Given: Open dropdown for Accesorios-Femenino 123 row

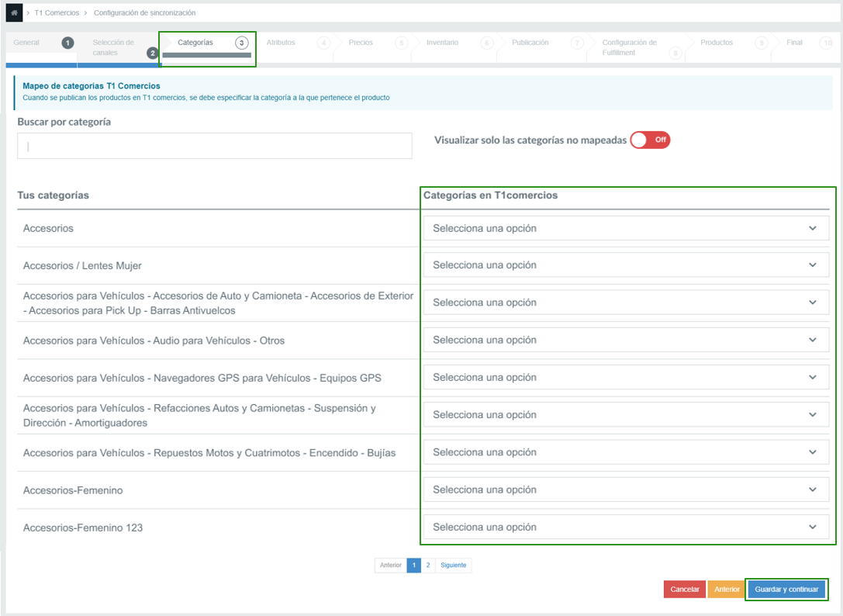Looking at the screenshot, I should [626, 527].
